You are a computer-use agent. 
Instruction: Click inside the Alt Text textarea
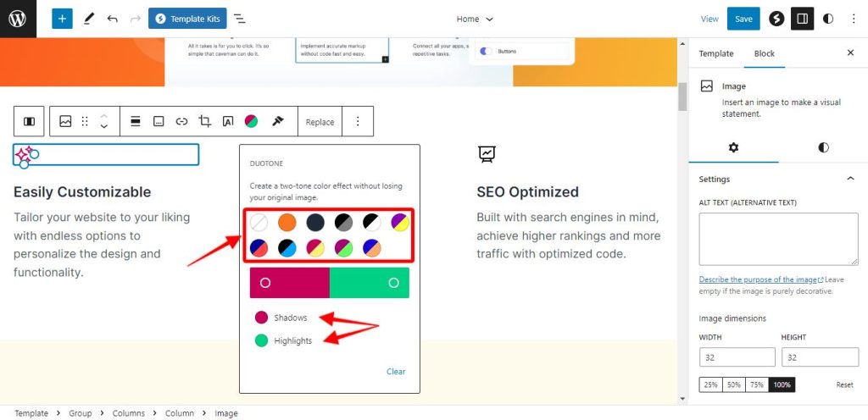pos(772,239)
